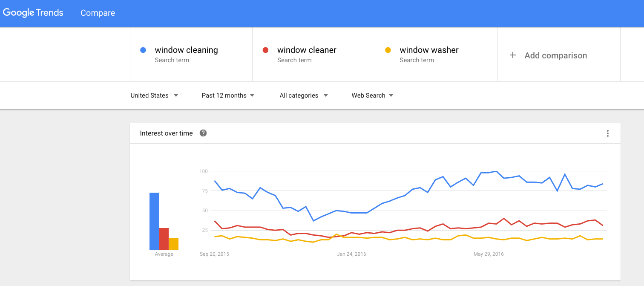
Task: Click the red dot beside window cleaner
Action: [266, 50]
